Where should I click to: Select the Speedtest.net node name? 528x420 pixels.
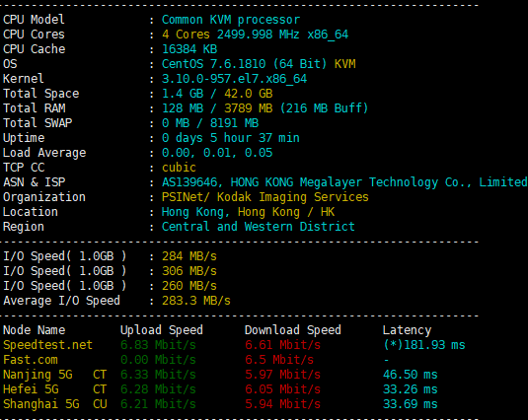[47, 345]
